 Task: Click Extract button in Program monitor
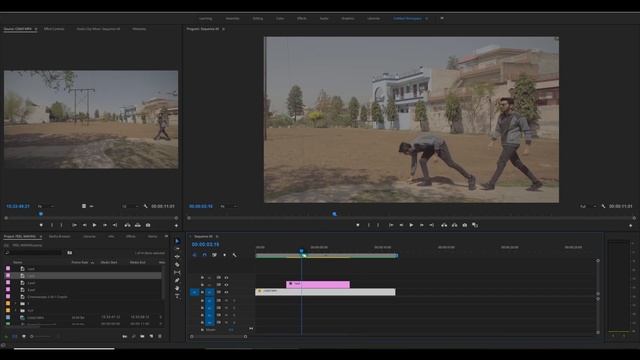[x=454, y=225]
